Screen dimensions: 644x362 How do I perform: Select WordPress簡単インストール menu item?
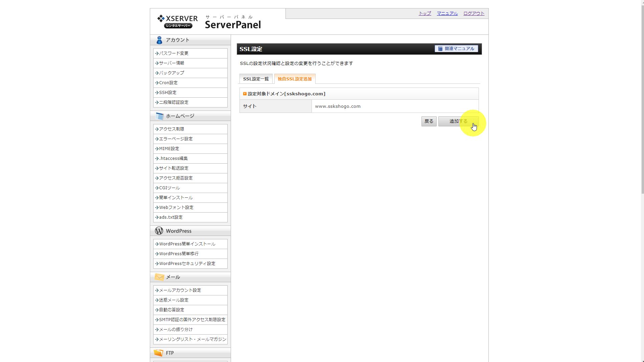[x=187, y=244]
